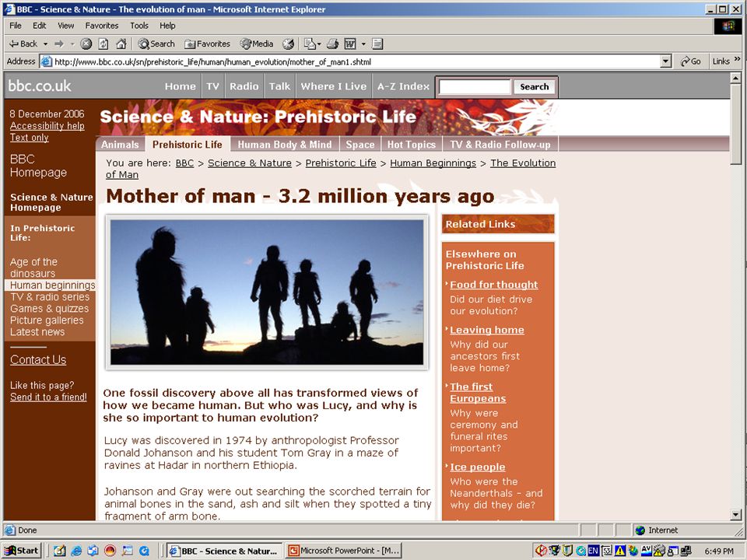This screenshot has height=560, width=747.
Task: Open the Ice people link
Action: 477,467
